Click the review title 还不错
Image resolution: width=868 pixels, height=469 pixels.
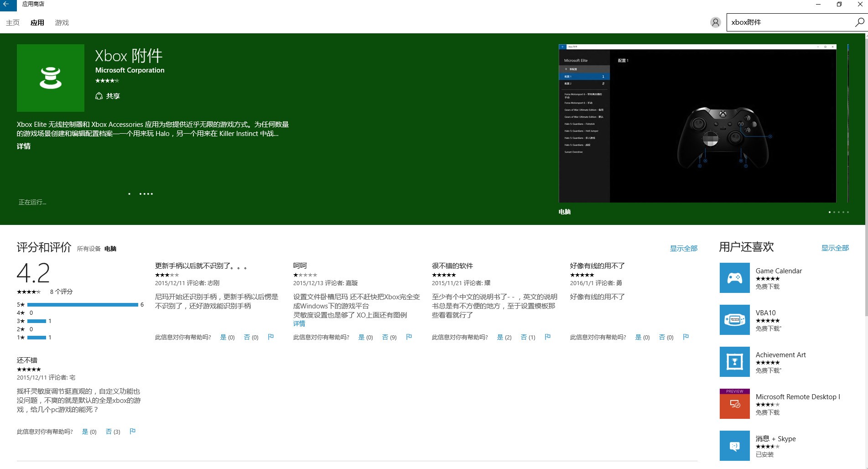27,360
